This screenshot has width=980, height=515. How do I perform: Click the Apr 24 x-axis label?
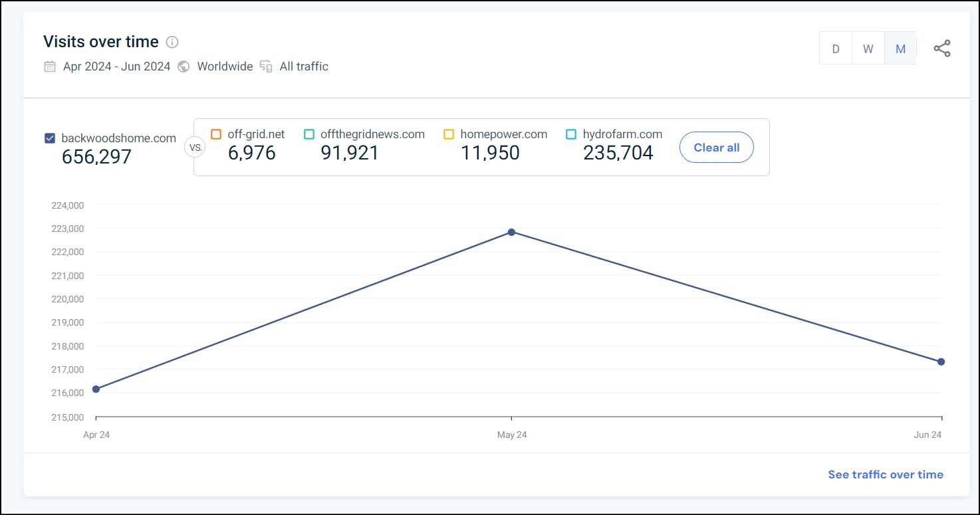pos(96,435)
